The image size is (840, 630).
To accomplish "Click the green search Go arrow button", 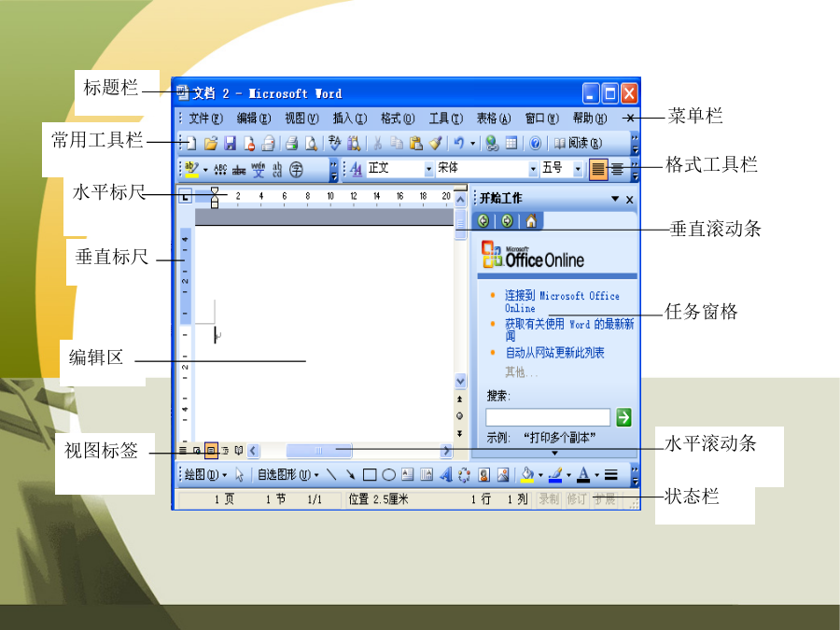I will [x=623, y=417].
